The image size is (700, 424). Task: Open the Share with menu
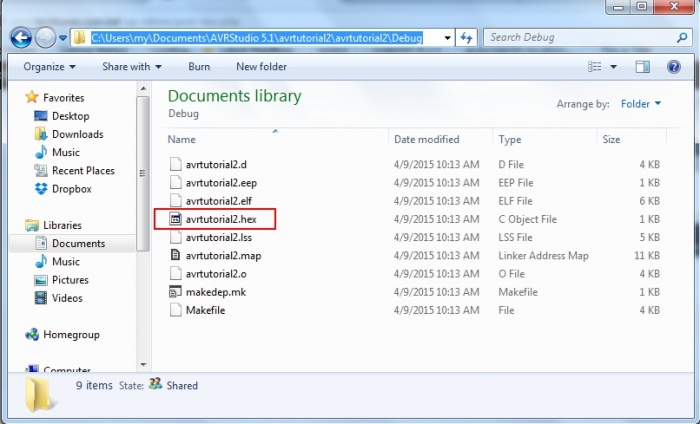point(132,67)
